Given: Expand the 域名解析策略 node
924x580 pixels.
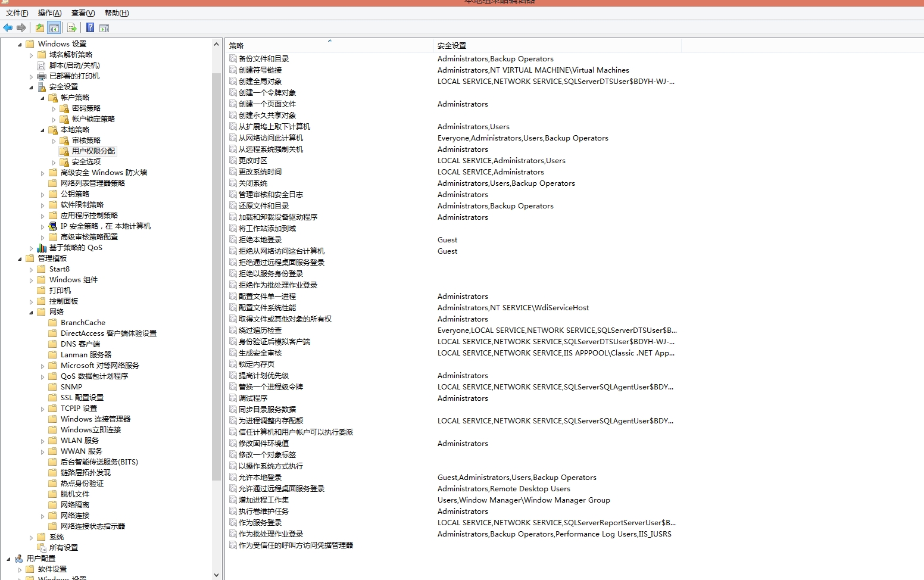Looking at the screenshot, I should click(31, 55).
